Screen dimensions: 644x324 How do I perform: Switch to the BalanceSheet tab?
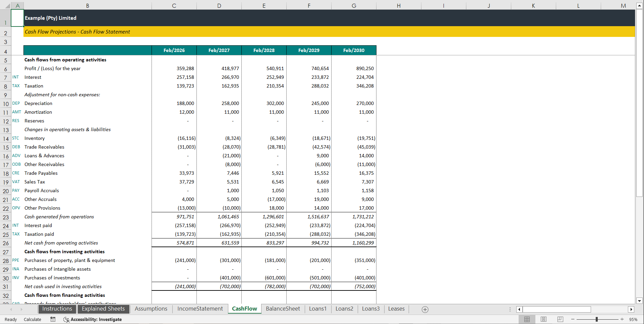click(x=283, y=309)
